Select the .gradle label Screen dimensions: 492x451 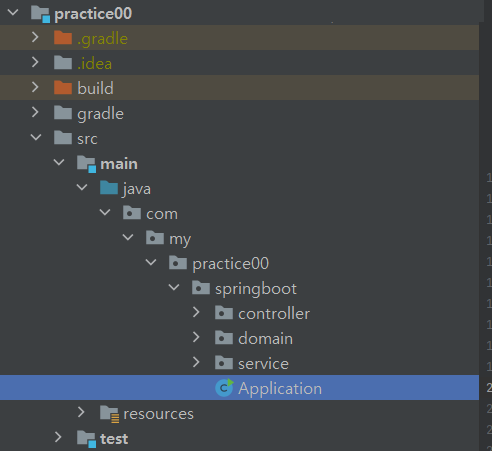pos(102,39)
